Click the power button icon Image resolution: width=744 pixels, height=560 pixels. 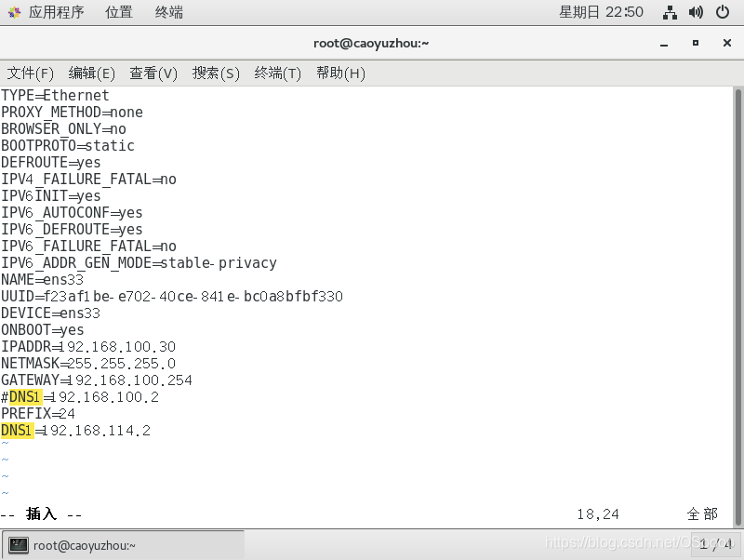click(723, 12)
